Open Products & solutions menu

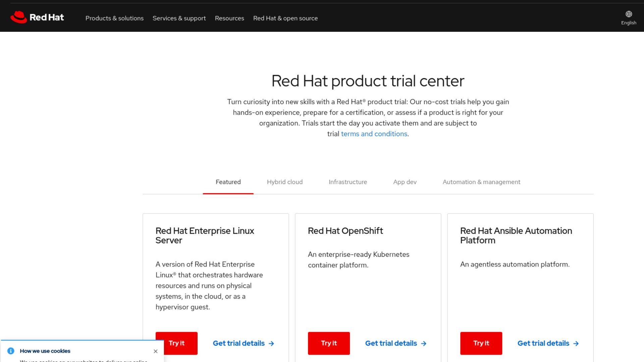[x=114, y=18]
